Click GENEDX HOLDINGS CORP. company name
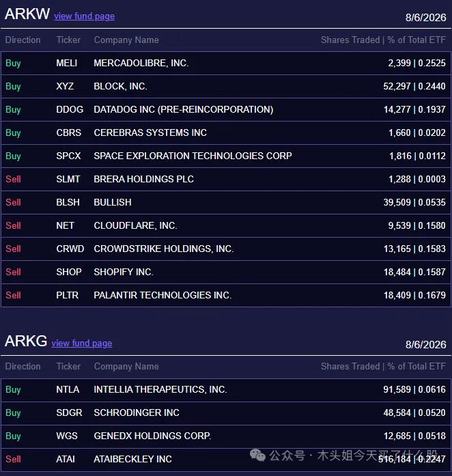 [152, 436]
